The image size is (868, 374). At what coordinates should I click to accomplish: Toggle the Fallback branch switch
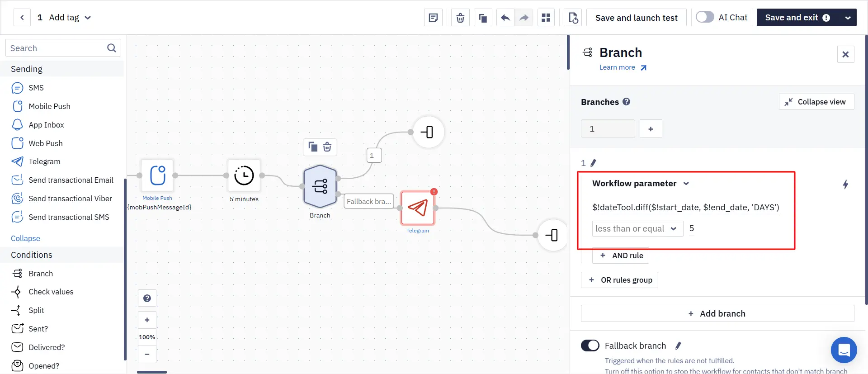pyautogui.click(x=590, y=346)
